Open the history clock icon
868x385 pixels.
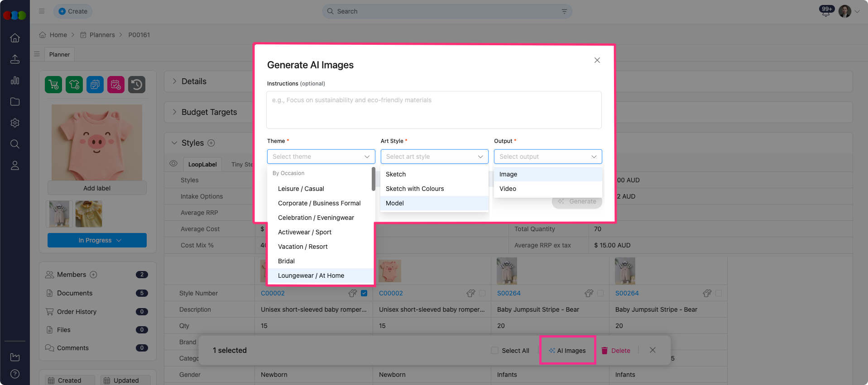point(137,85)
